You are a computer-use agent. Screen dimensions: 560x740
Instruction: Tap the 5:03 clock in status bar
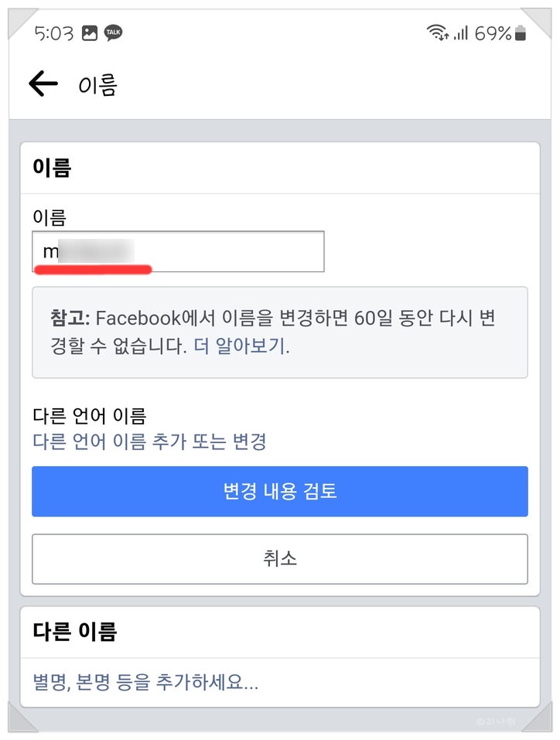53,33
